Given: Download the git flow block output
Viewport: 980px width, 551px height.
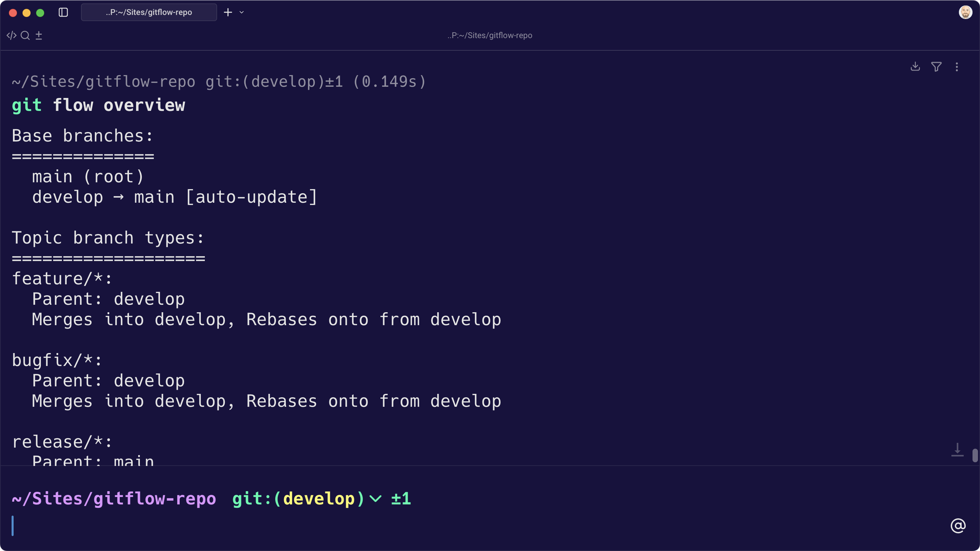Looking at the screenshot, I should click(x=915, y=67).
